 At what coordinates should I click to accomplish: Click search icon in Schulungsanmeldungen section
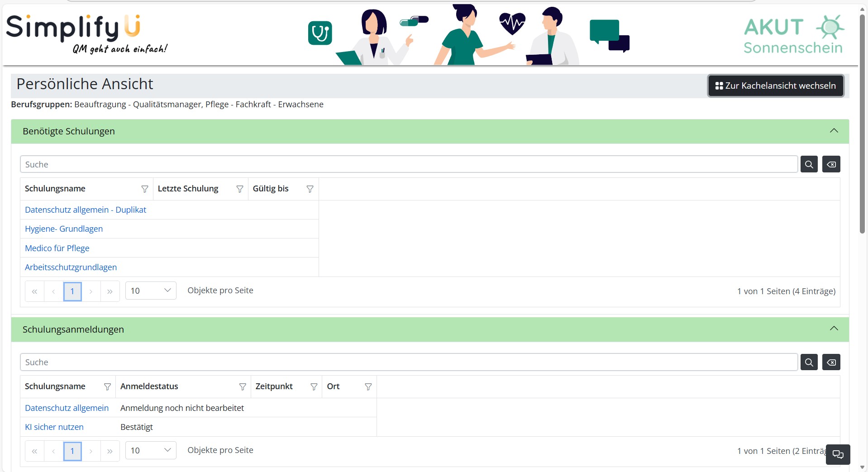click(809, 362)
